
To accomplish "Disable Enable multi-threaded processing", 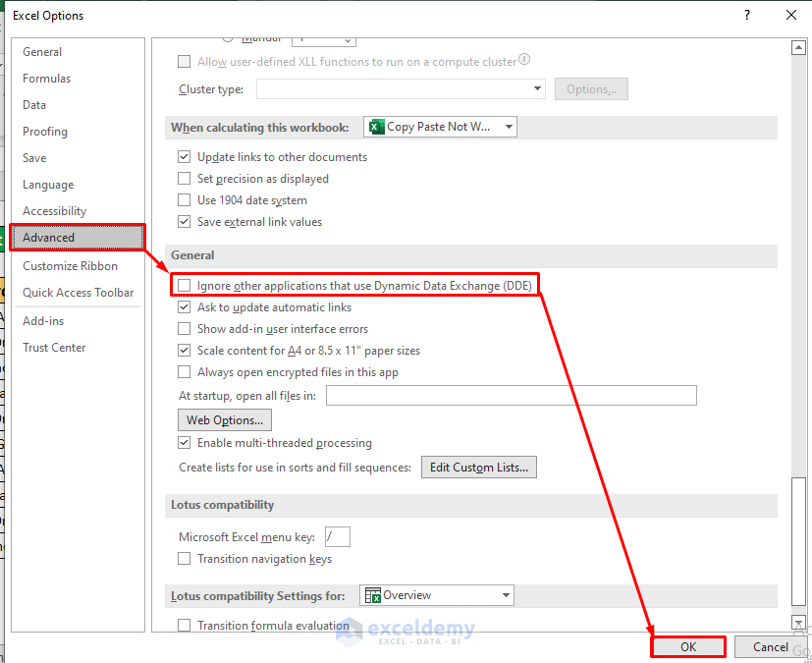I will 184,443.
